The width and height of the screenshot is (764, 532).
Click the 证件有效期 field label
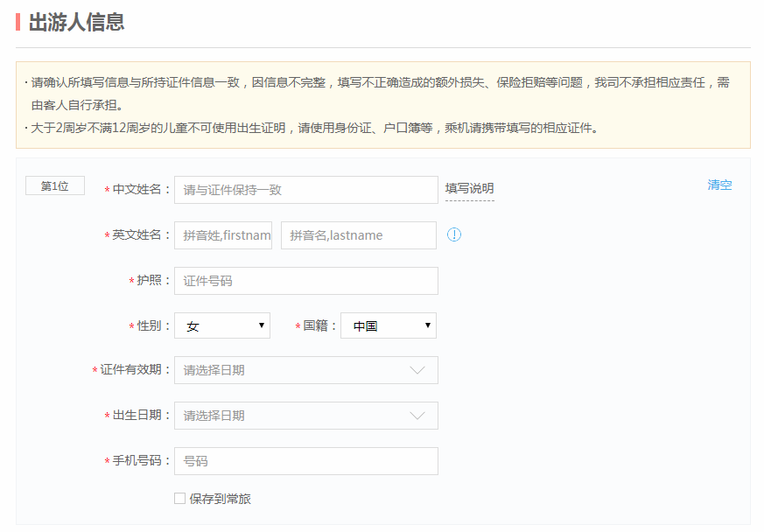pos(130,370)
